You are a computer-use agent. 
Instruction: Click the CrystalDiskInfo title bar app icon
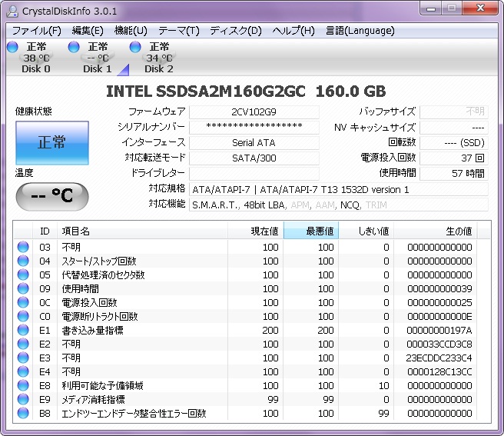coord(12,10)
